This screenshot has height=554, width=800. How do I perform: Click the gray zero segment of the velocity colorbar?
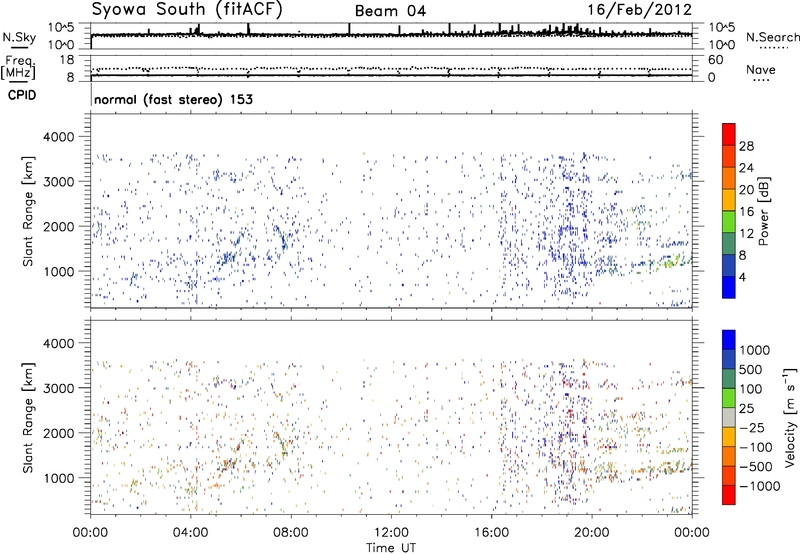coord(729,417)
